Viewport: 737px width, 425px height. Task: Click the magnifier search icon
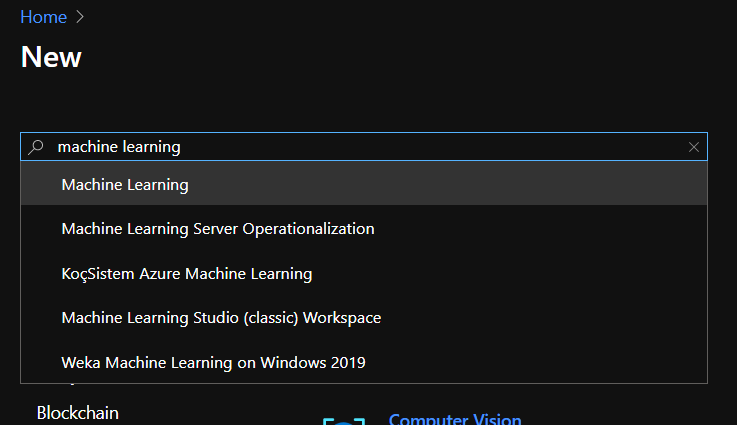click(x=36, y=147)
